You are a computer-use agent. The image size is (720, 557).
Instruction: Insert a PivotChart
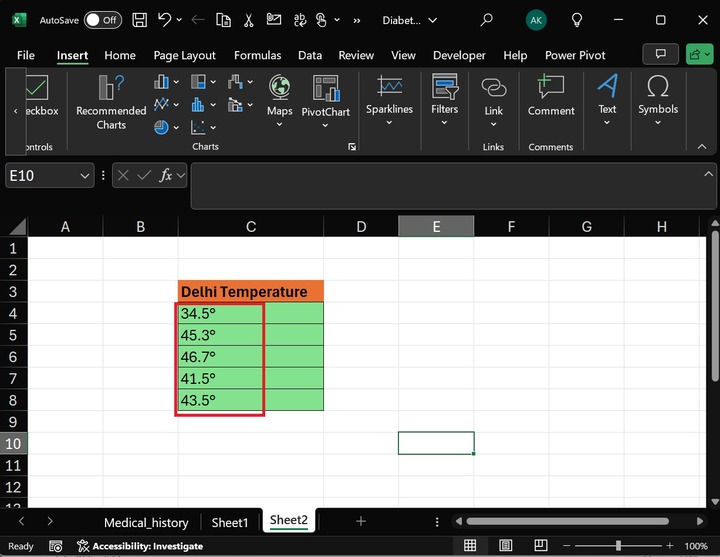[x=326, y=97]
